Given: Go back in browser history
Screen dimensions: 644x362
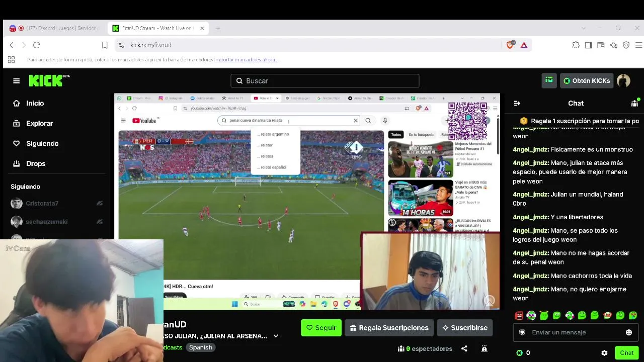Looking at the screenshot, I should (12, 45).
